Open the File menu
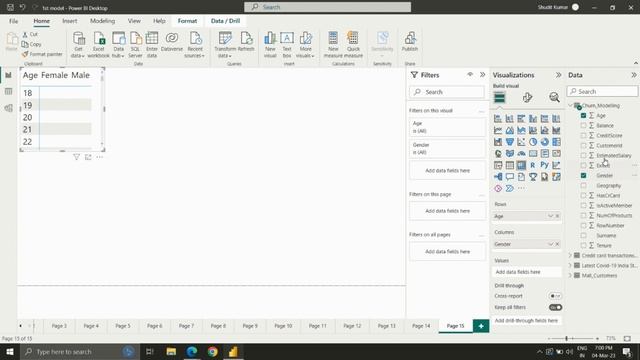This screenshot has height=360, width=640. pos(13,21)
